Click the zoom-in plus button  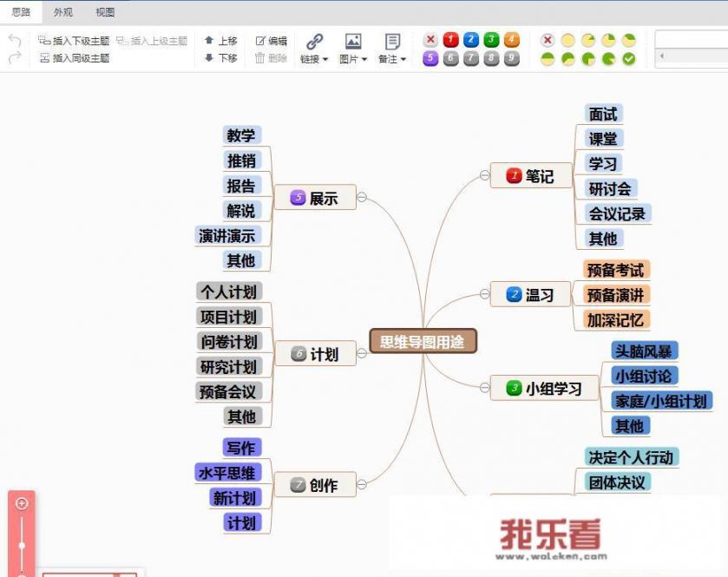22,503
